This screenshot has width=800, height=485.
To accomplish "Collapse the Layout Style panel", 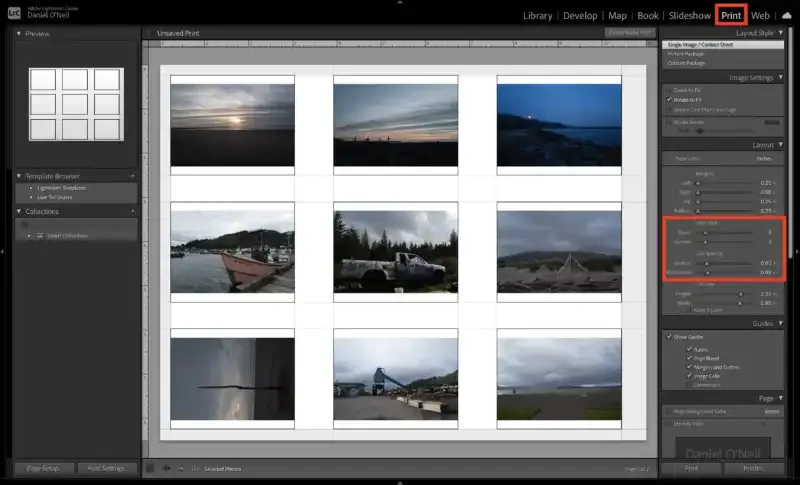I will coord(781,33).
